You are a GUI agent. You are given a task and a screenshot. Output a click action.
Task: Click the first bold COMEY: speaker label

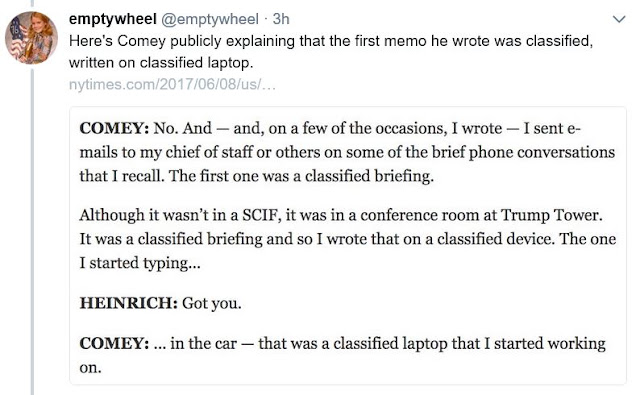(114, 129)
